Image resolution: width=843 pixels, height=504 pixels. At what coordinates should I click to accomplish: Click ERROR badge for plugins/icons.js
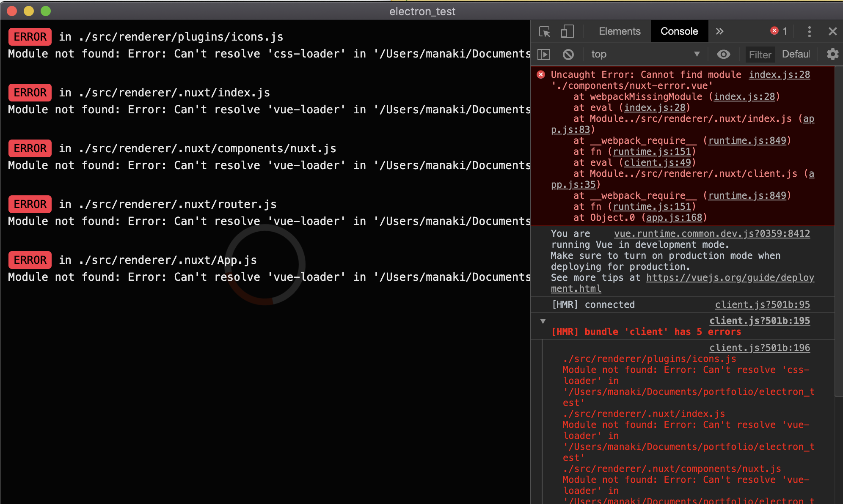pyautogui.click(x=30, y=37)
